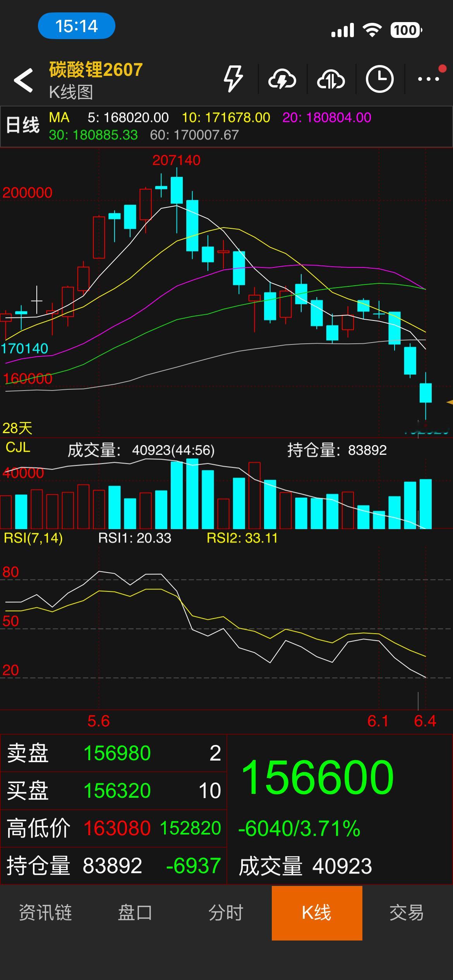Tap the low price 152820
Screen dimensions: 453x980
point(190,828)
